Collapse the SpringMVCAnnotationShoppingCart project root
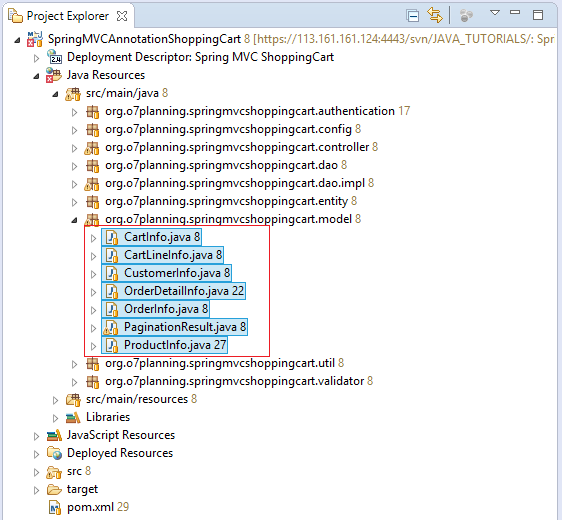This screenshot has height=520, width=562. pyautogui.click(x=17, y=40)
